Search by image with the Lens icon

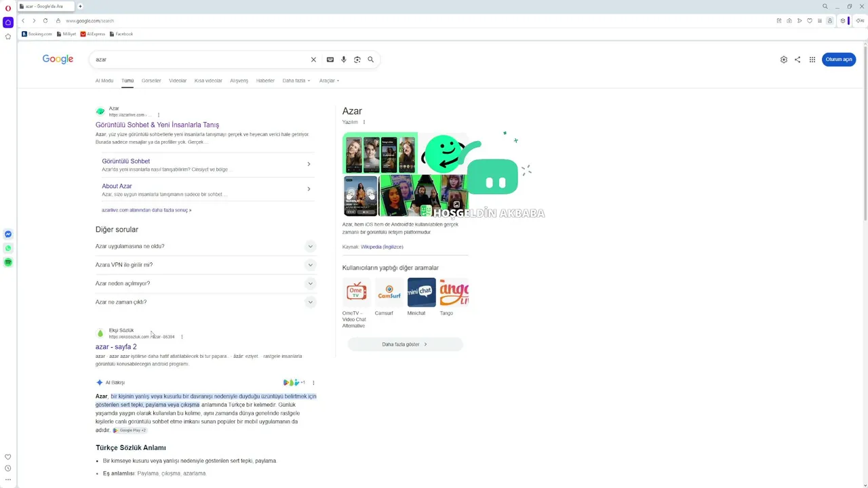[357, 60]
